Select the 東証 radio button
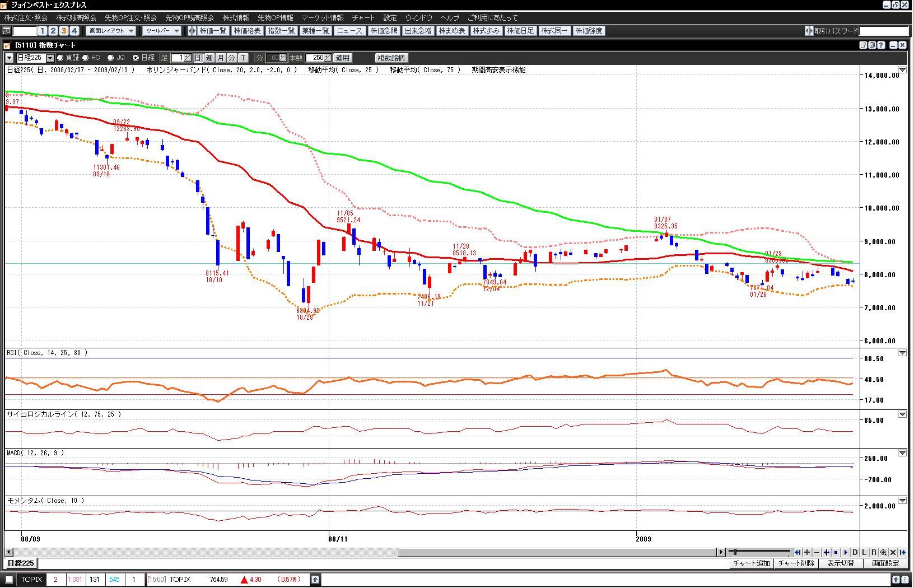This screenshot has width=914, height=588. 60,58
